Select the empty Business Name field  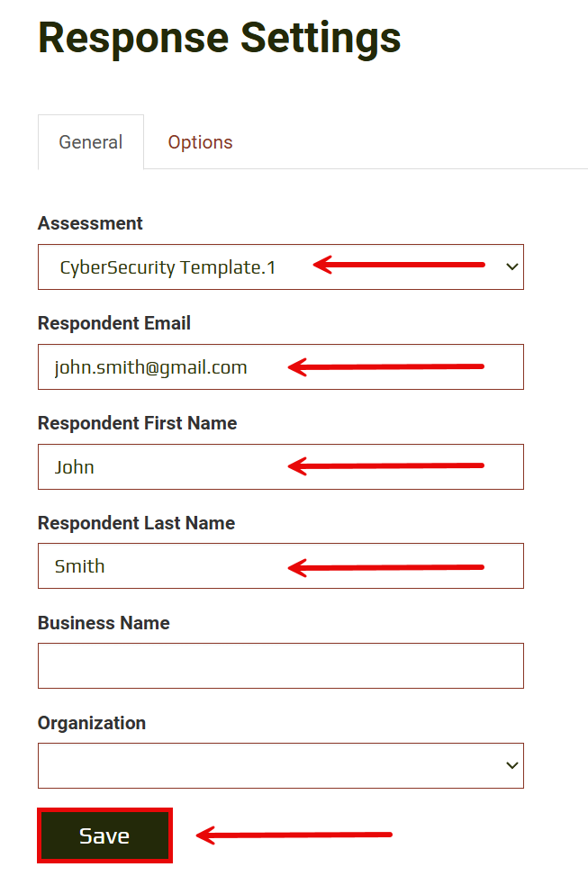tap(280, 666)
